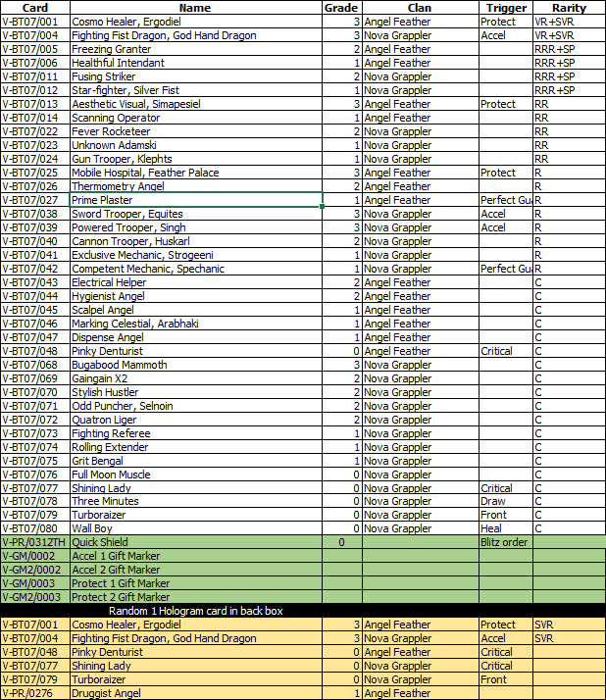
Task: Select the 'Prime Plaster' name cell
Action: tap(196, 200)
